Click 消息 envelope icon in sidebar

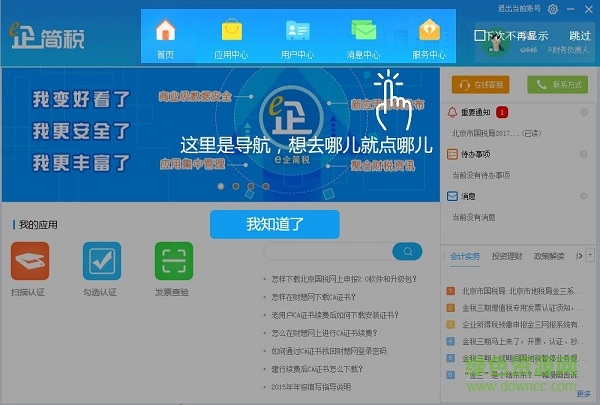pyautogui.click(x=452, y=196)
